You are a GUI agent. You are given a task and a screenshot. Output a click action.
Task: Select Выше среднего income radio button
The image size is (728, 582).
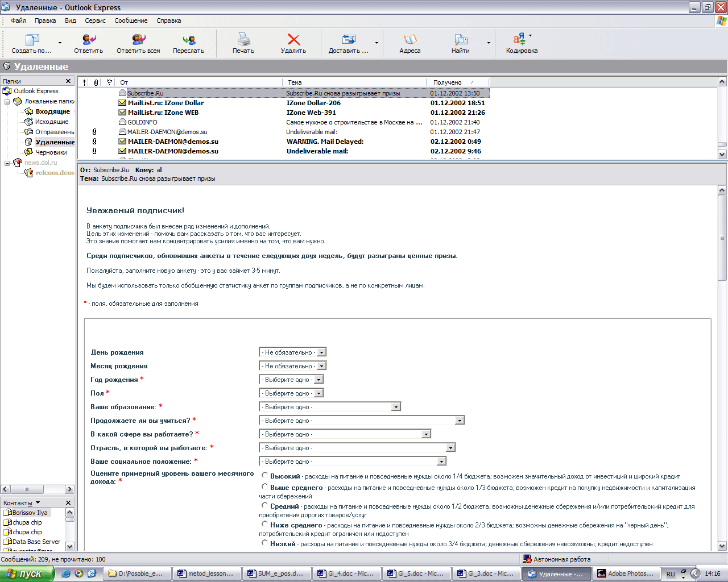264,487
